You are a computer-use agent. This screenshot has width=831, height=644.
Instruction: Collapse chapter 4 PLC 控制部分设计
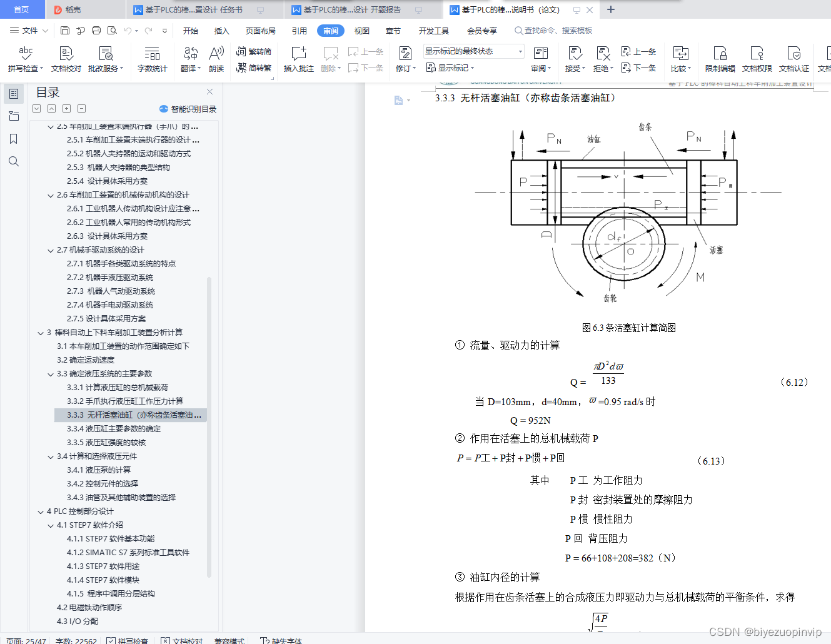tap(41, 511)
